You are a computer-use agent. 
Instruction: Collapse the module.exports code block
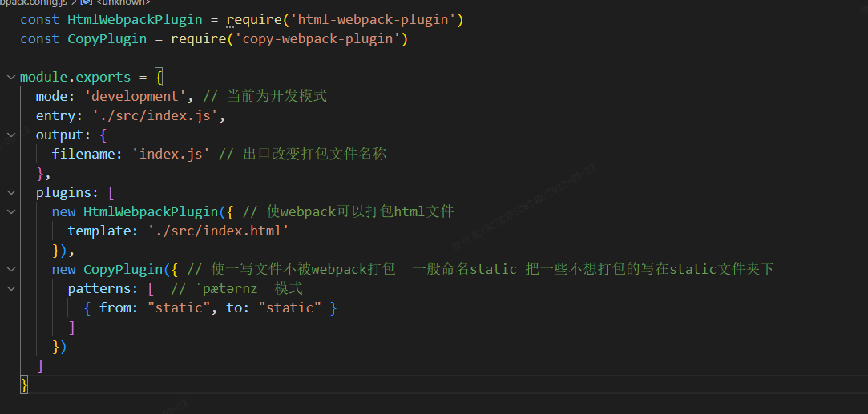[10, 78]
